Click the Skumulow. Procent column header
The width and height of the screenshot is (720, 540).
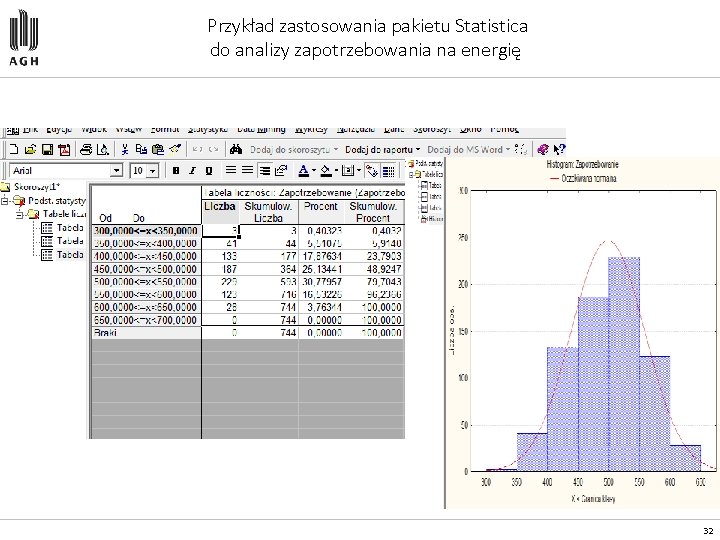(373, 212)
